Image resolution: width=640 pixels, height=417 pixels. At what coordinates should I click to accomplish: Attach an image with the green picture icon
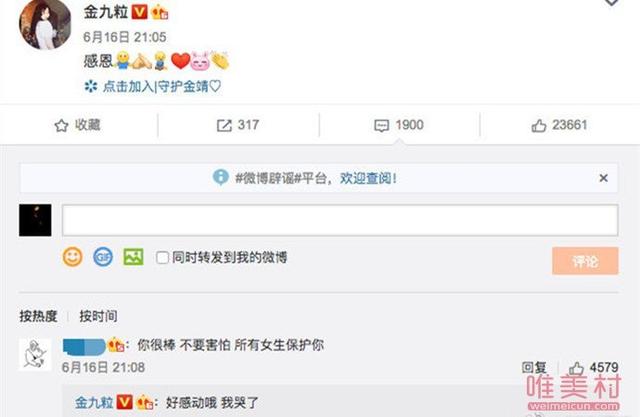[x=133, y=257]
